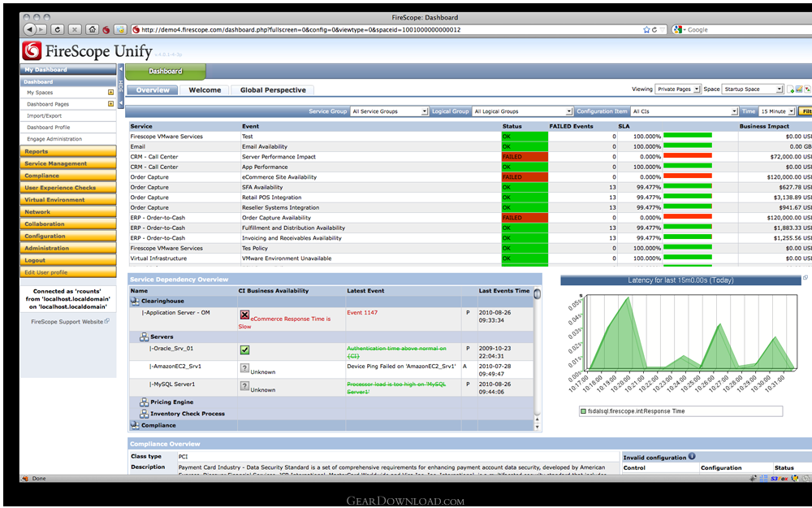
Task: Go back with the browser Back arrow
Action: (x=29, y=29)
